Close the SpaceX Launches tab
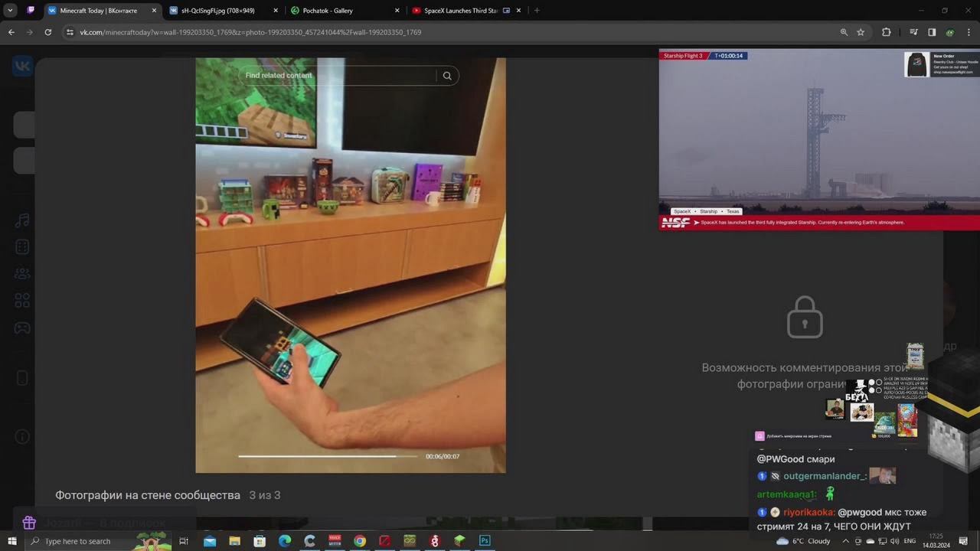This screenshot has height=551, width=980. [519, 11]
